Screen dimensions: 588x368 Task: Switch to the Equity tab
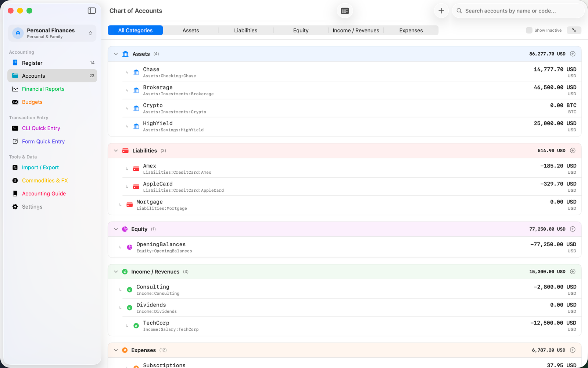pyautogui.click(x=301, y=30)
